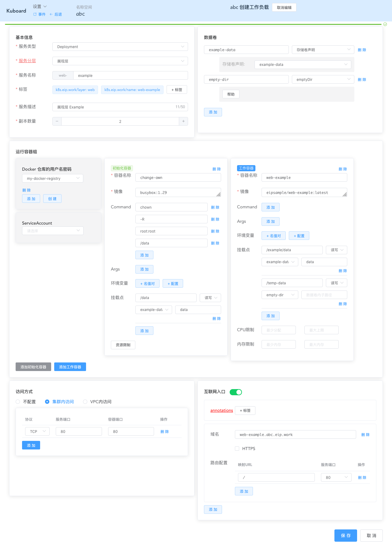Open the TCP protocol dropdown

(37, 431)
